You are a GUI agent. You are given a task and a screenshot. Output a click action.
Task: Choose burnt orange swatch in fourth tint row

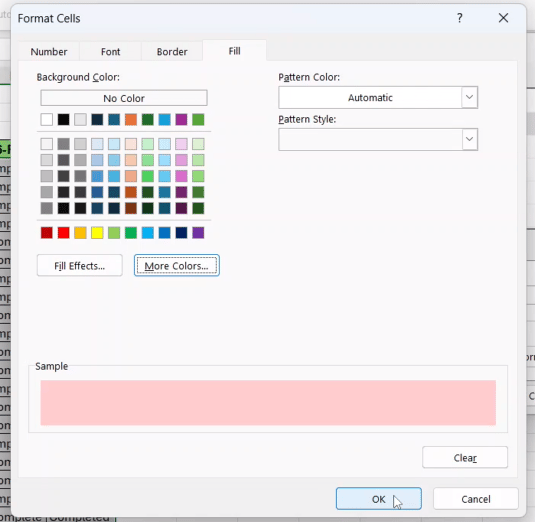coord(131,192)
